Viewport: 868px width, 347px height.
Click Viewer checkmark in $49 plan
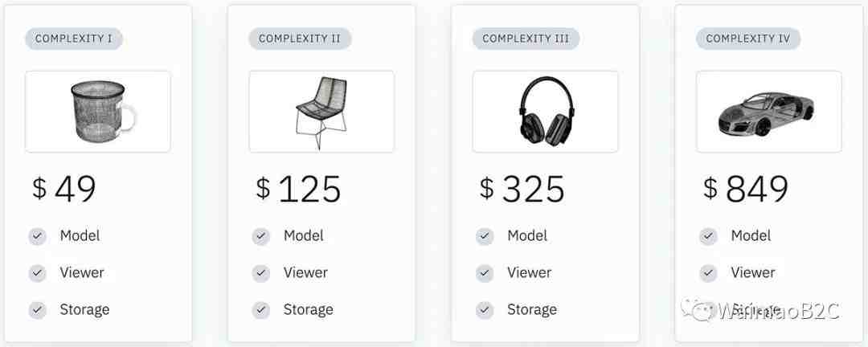[38, 273]
